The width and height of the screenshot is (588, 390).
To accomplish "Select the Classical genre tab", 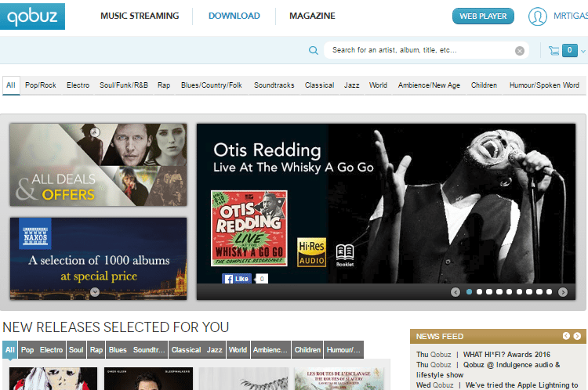I will coord(320,85).
